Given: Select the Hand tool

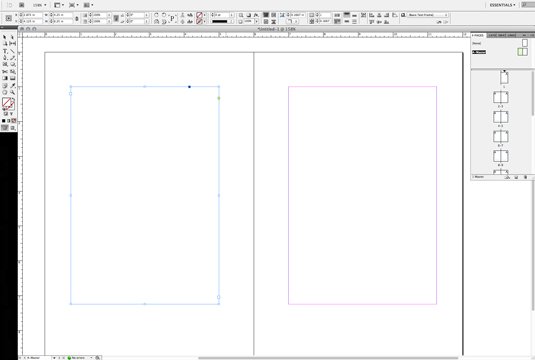Looking at the screenshot, I should pyautogui.click(x=5, y=92).
